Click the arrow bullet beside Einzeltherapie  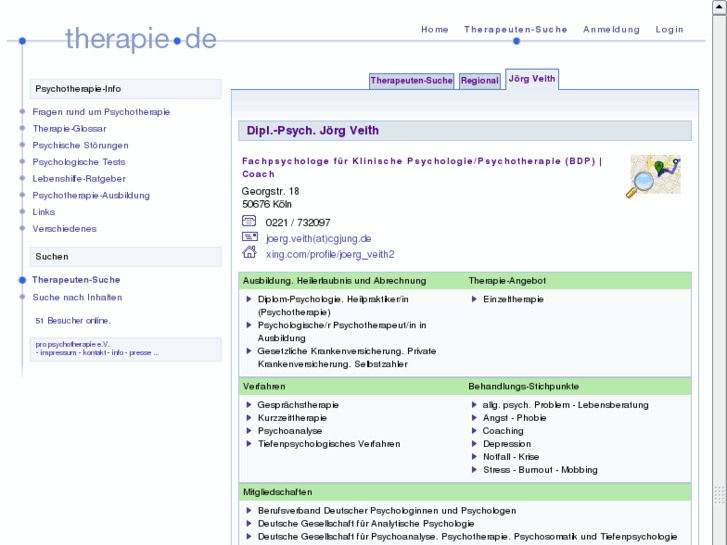click(x=474, y=299)
